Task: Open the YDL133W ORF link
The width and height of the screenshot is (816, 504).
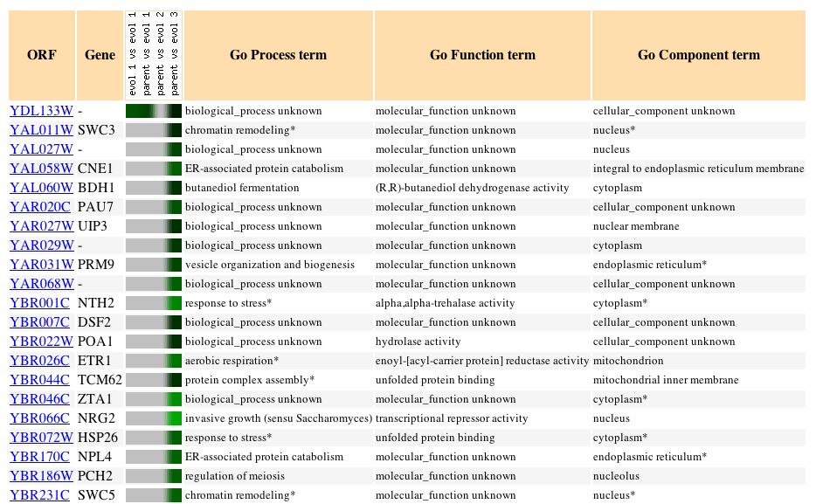Action: point(41,111)
